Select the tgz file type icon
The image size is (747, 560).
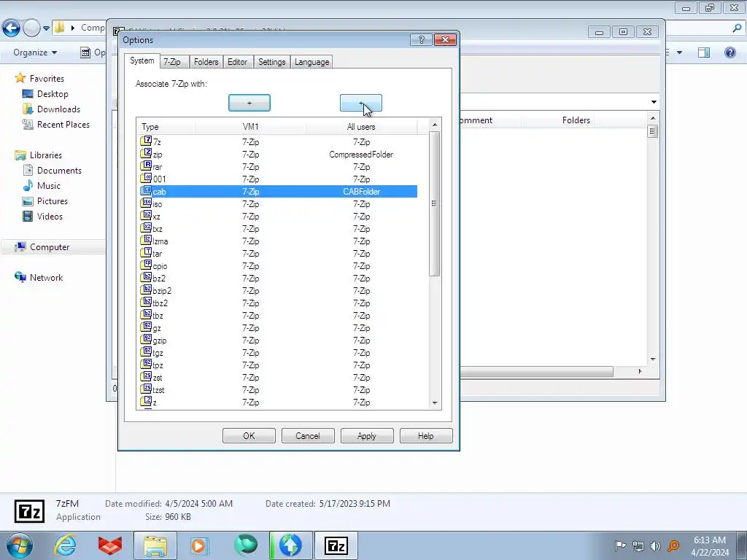click(146, 352)
